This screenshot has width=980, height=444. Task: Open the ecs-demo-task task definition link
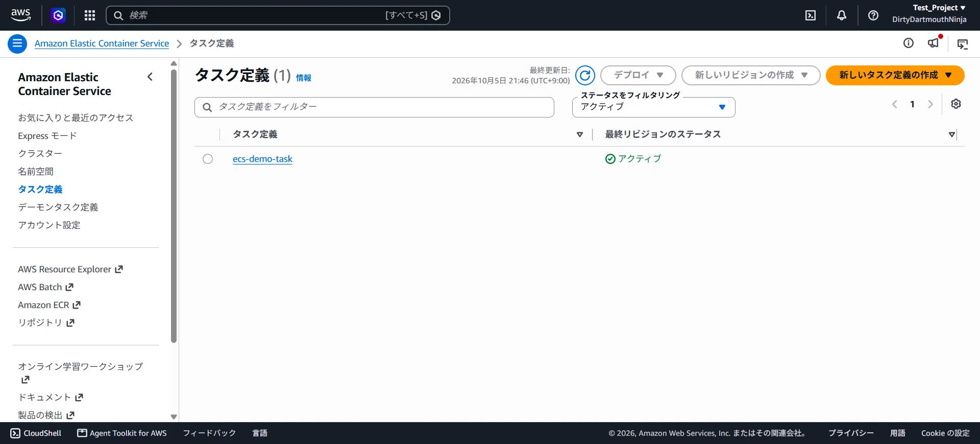[262, 159]
